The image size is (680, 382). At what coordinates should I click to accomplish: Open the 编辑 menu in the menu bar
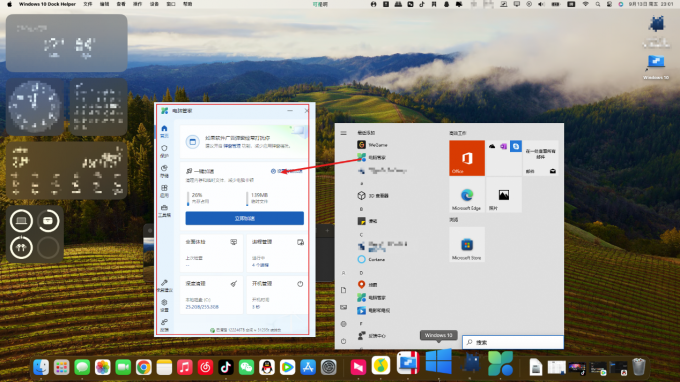[x=105, y=4]
